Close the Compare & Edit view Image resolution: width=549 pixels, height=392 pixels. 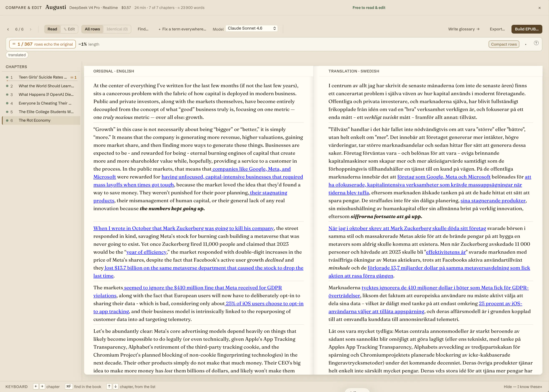point(539,8)
